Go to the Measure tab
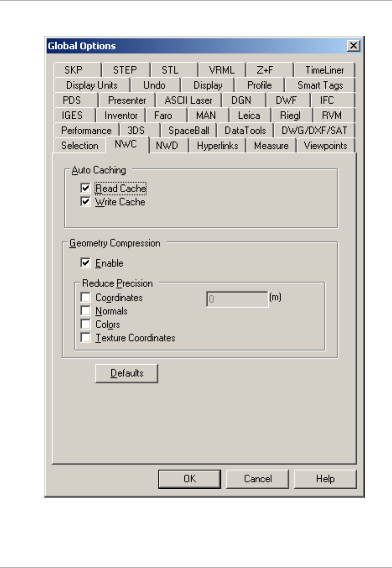Viewport: 392px width, 568px height. point(271,145)
